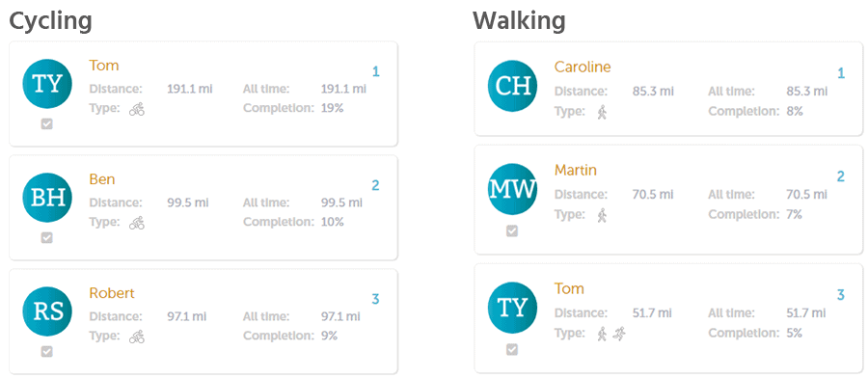Open Ben's profile name link
Viewport: 868px width, 378px height.
click(x=102, y=179)
